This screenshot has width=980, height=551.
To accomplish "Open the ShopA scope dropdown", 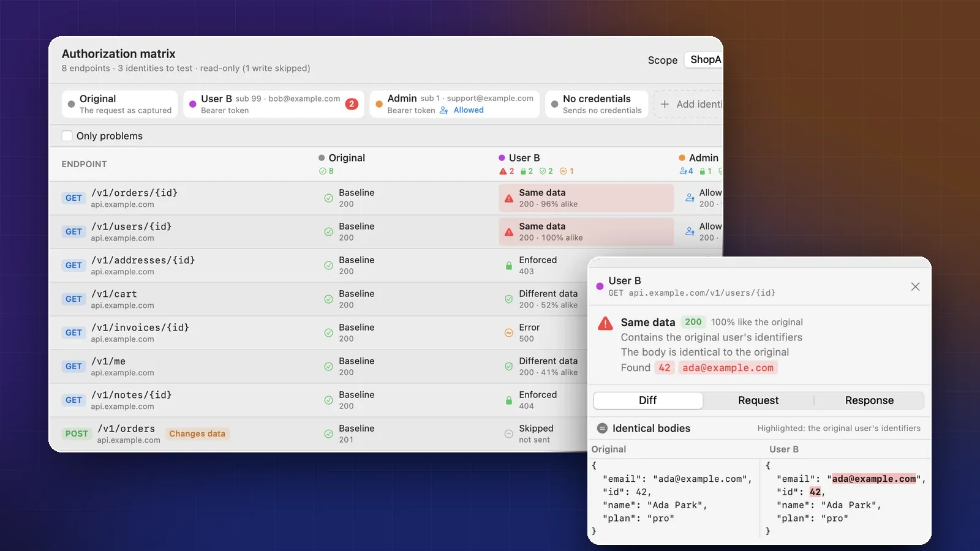I will 704,59.
